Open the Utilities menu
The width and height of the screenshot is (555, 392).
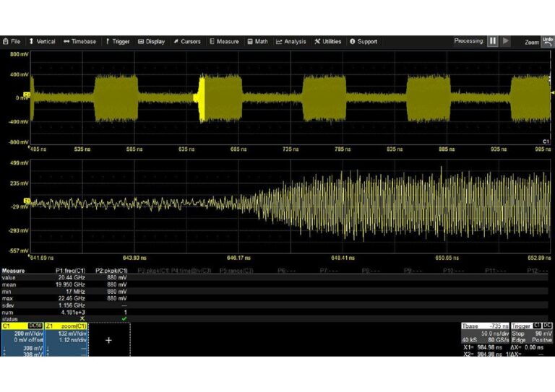pyautogui.click(x=328, y=41)
